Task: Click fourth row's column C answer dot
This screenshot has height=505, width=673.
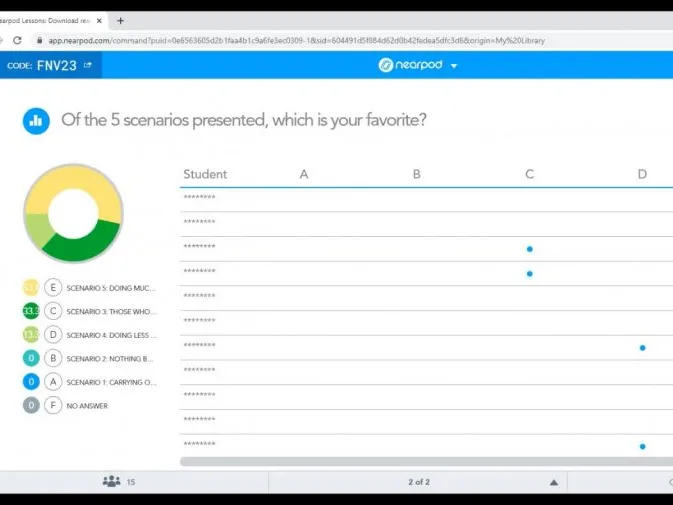Action: point(530,274)
